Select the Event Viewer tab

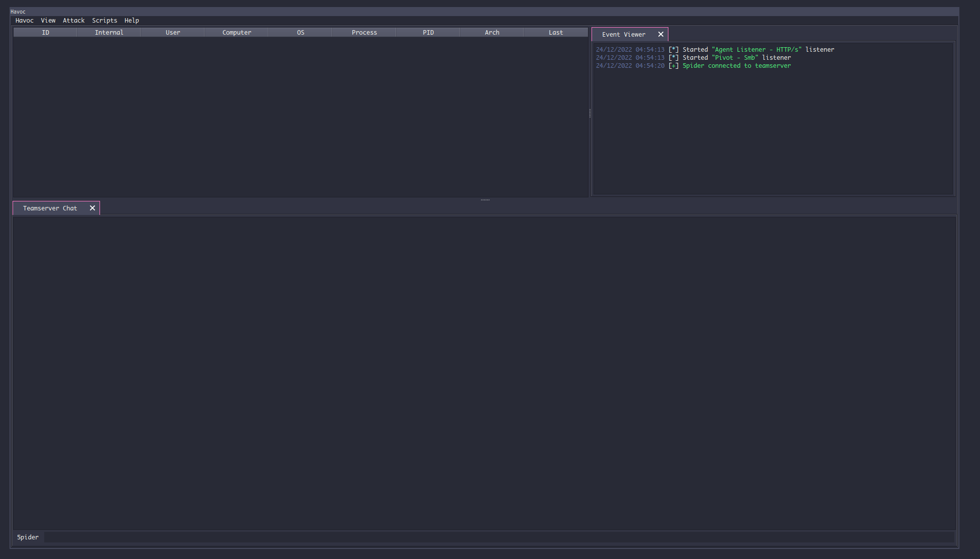pos(623,35)
